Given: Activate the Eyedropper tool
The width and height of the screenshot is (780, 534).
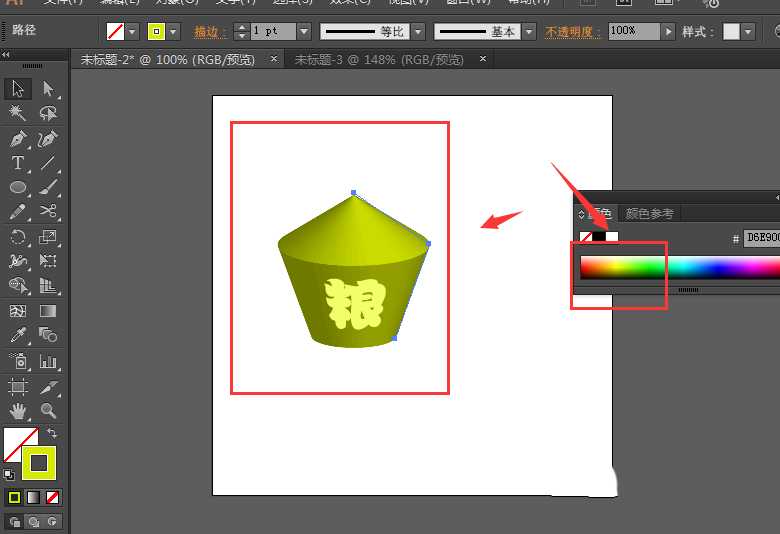Looking at the screenshot, I should (18, 334).
